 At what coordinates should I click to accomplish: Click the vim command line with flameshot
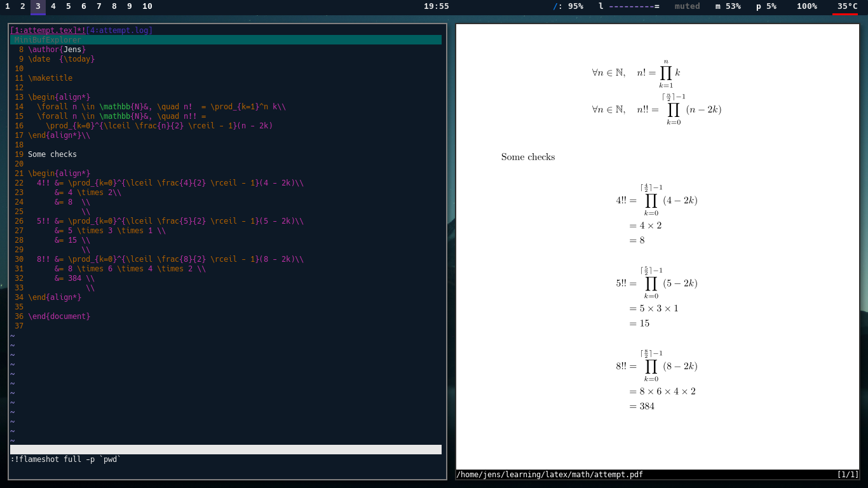(x=65, y=459)
